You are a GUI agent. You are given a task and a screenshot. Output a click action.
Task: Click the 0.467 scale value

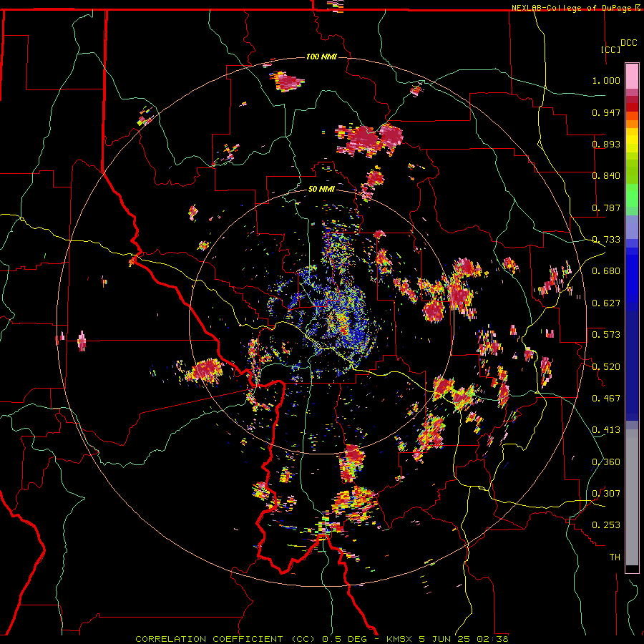tap(606, 399)
